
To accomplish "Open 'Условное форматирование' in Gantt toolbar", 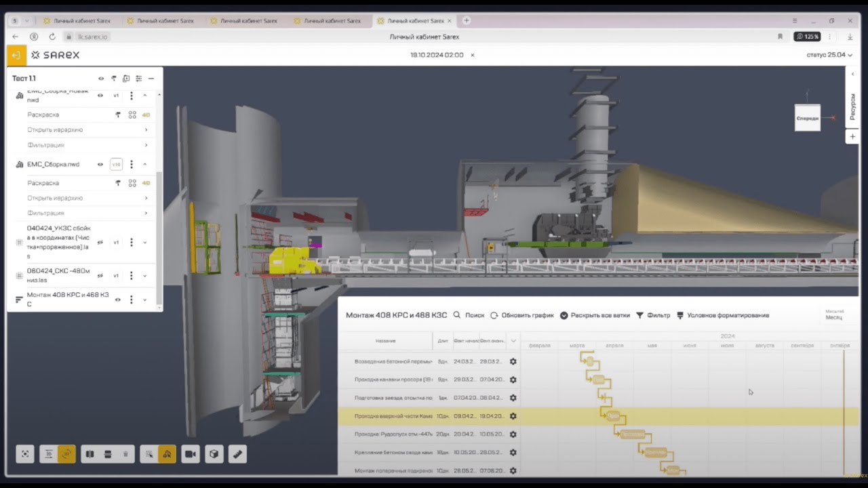I will pos(723,315).
